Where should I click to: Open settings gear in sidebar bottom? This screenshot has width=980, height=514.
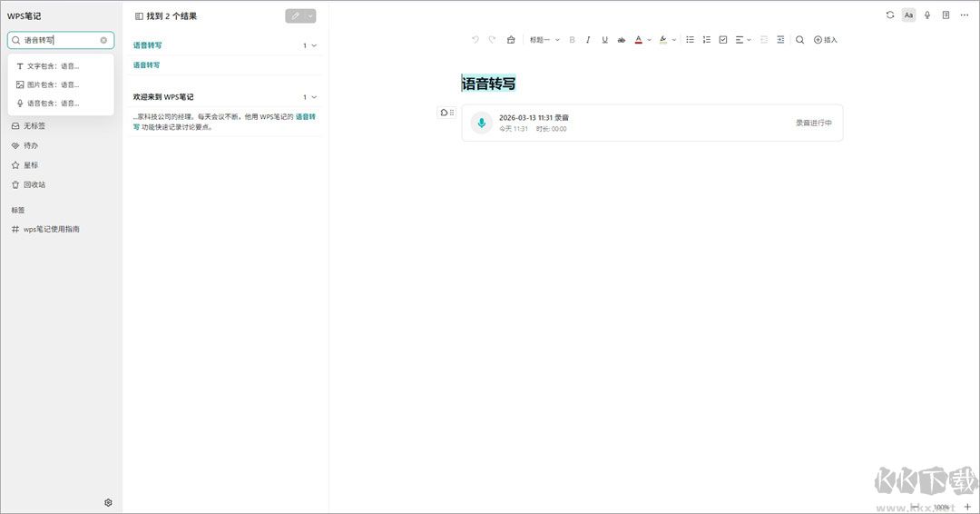coord(108,503)
